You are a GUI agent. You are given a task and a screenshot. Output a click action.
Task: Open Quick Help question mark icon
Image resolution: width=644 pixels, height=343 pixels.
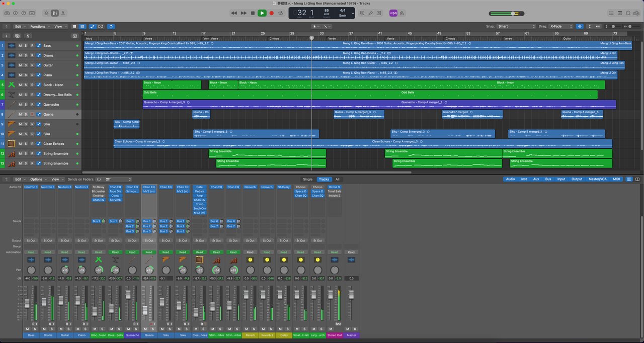(x=24, y=13)
